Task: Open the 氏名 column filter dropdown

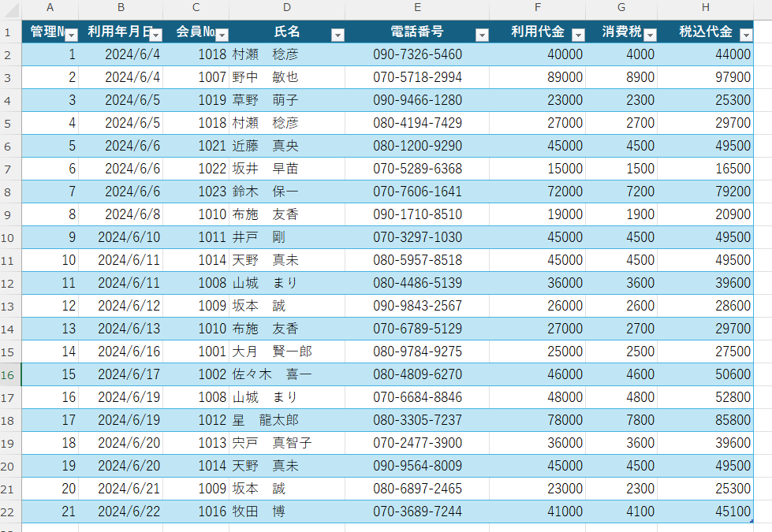Action: pyautogui.click(x=338, y=35)
